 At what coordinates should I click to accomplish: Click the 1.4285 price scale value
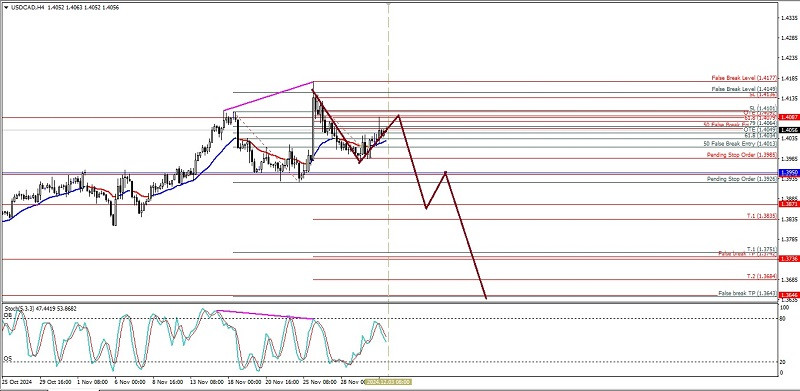pyautogui.click(x=789, y=38)
